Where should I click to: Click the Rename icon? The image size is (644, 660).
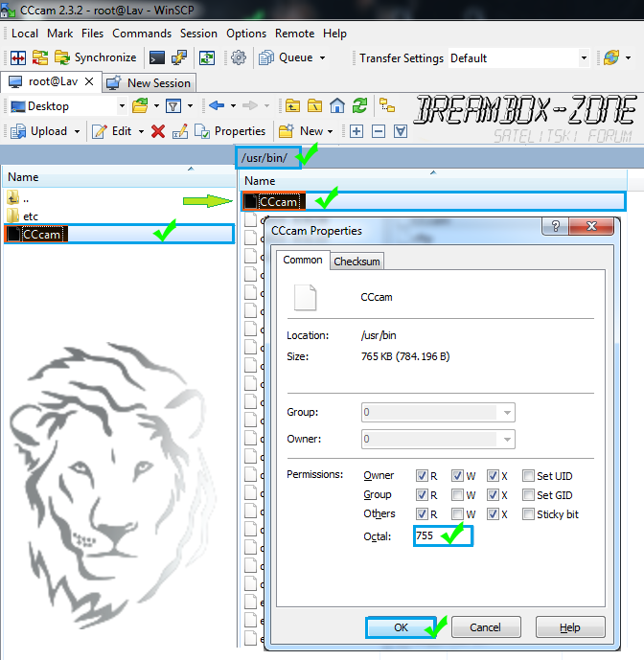(x=180, y=131)
